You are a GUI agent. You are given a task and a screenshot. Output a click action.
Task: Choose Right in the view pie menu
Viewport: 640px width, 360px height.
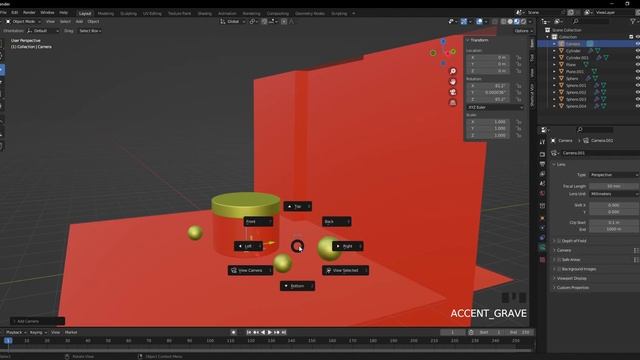(347, 246)
